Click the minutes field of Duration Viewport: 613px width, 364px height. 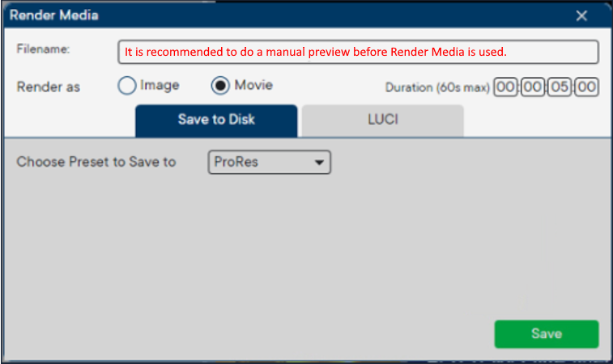533,87
